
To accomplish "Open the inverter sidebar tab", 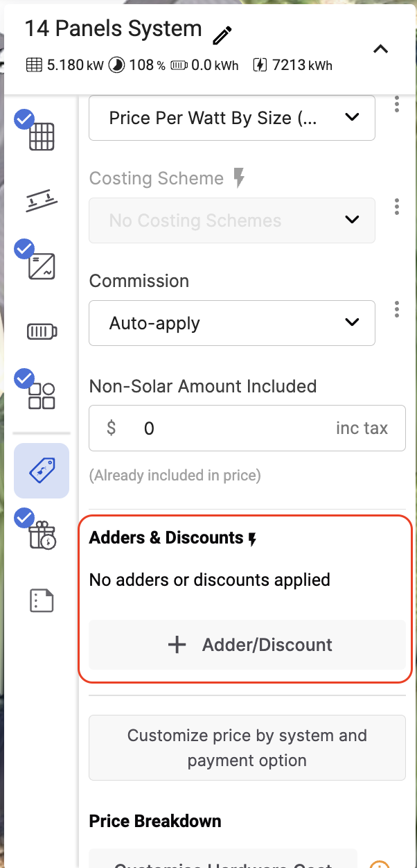I will tap(41, 266).
